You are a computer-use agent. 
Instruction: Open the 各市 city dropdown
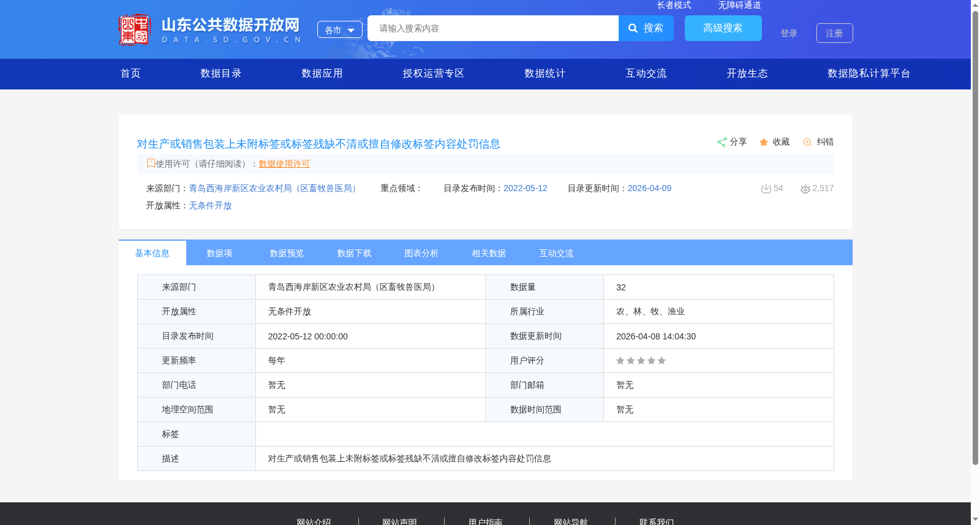pyautogui.click(x=340, y=29)
